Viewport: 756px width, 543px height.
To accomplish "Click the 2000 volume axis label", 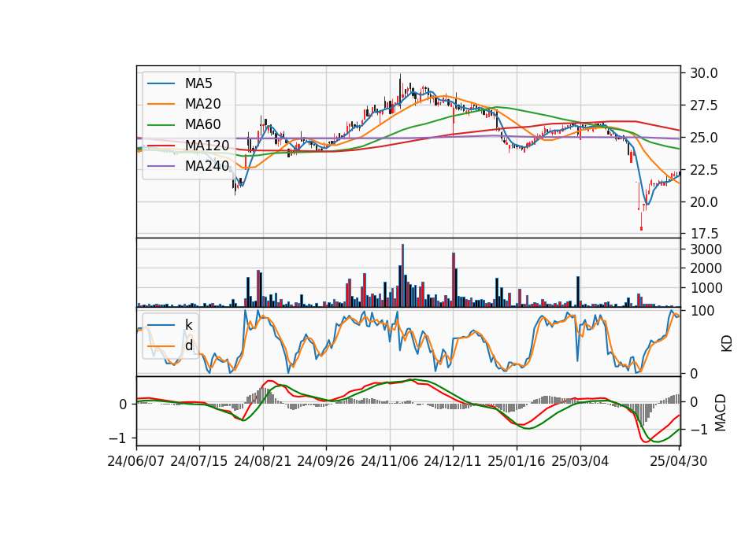I will (x=706, y=268).
